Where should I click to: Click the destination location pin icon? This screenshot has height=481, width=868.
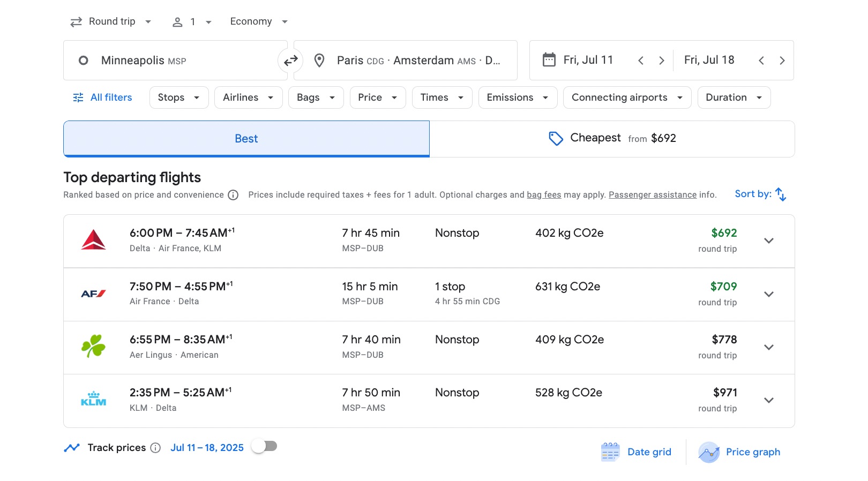319,61
